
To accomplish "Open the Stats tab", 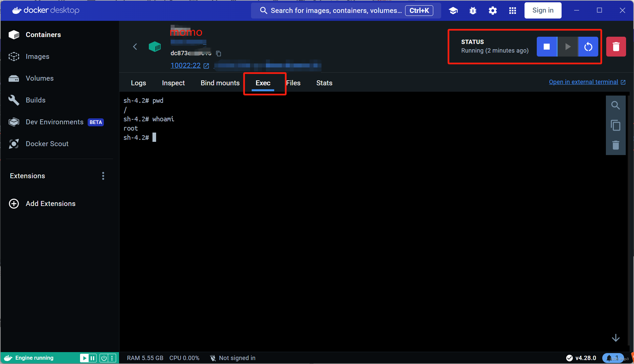I will point(324,83).
